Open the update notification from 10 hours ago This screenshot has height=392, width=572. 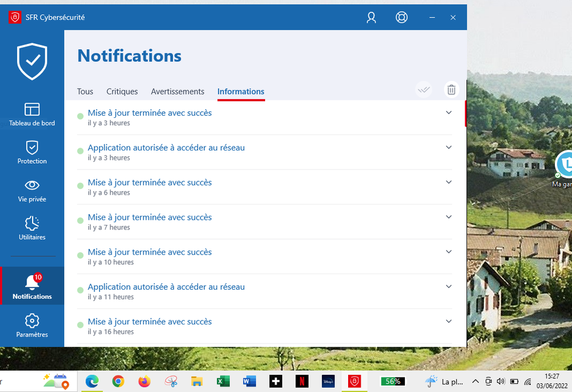click(149, 252)
